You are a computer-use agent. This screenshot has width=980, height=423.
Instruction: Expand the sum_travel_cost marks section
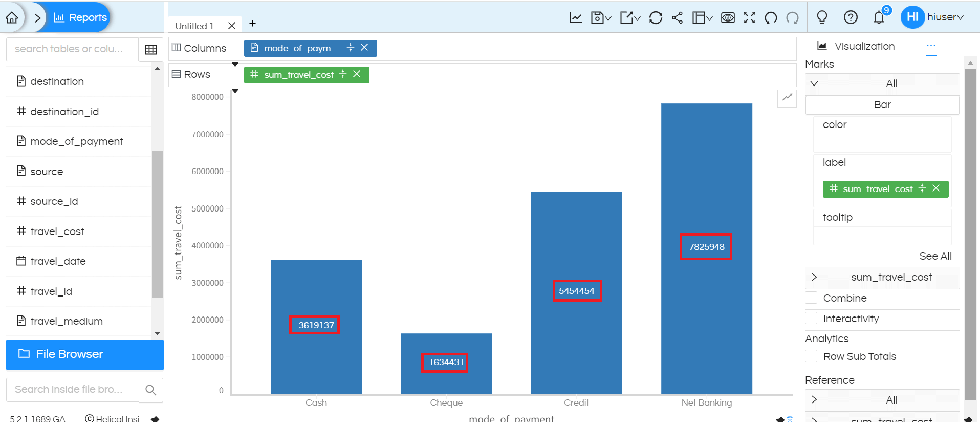tap(882, 278)
